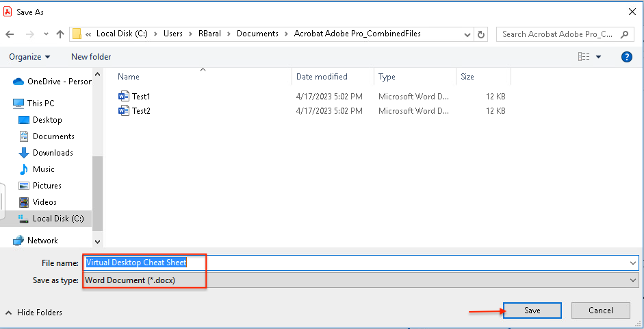Click the search magnifier icon
Viewport: 644px width, 329px height.
click(626, 34)
